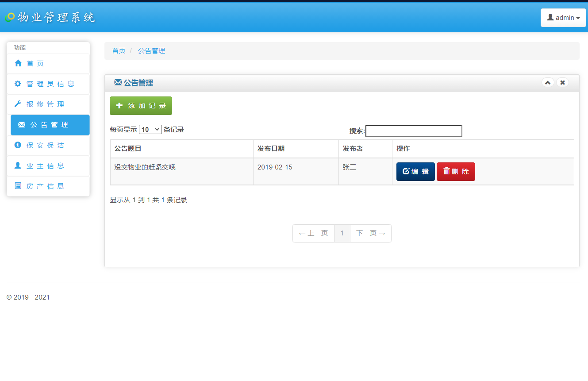Click the wrench icon for 报修管理
The height and width of the screenshot is (381, 588).
pyautogui.click(x=18, y=104)
